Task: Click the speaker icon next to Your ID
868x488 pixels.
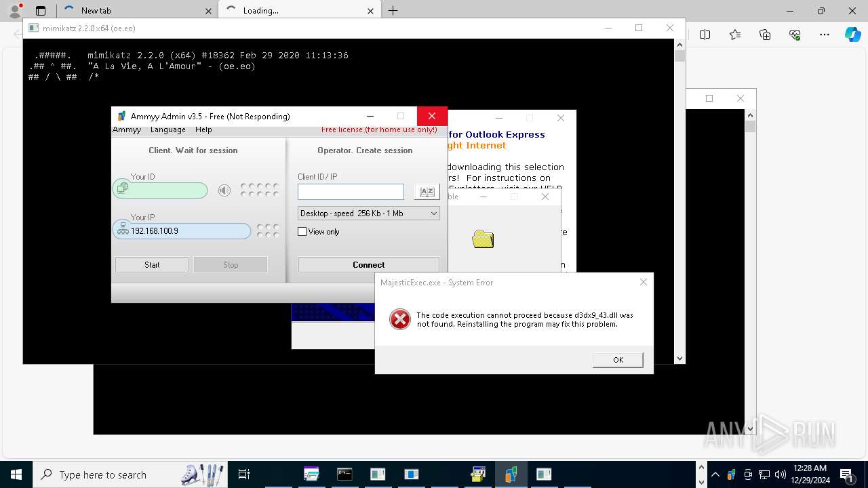Action: click(224, 190)
